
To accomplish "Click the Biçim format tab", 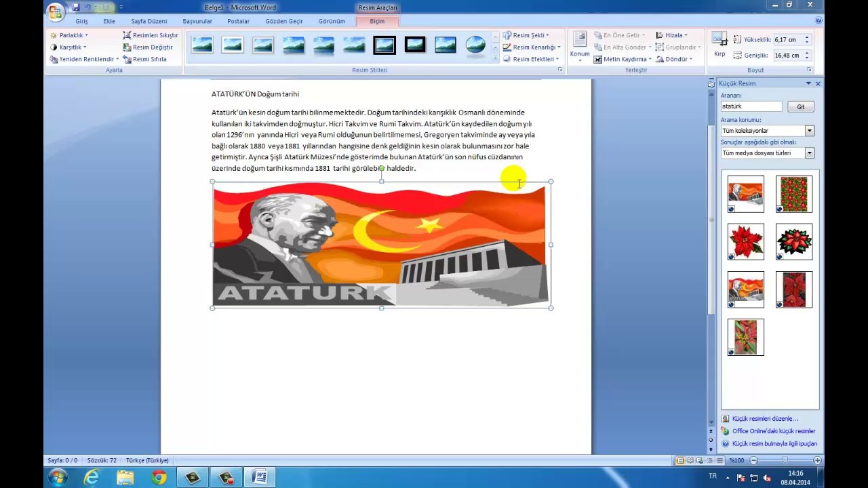I will coord(377,21).
